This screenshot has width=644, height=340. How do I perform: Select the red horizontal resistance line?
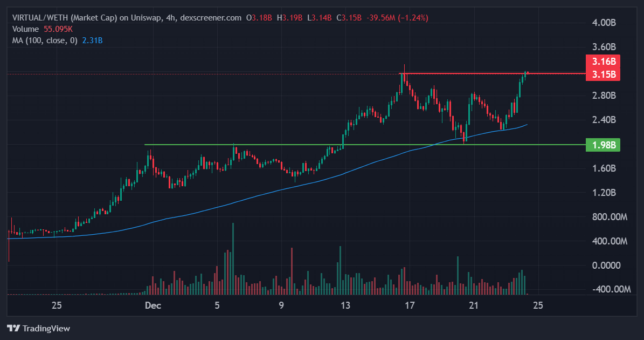click(x=485, y=73)
